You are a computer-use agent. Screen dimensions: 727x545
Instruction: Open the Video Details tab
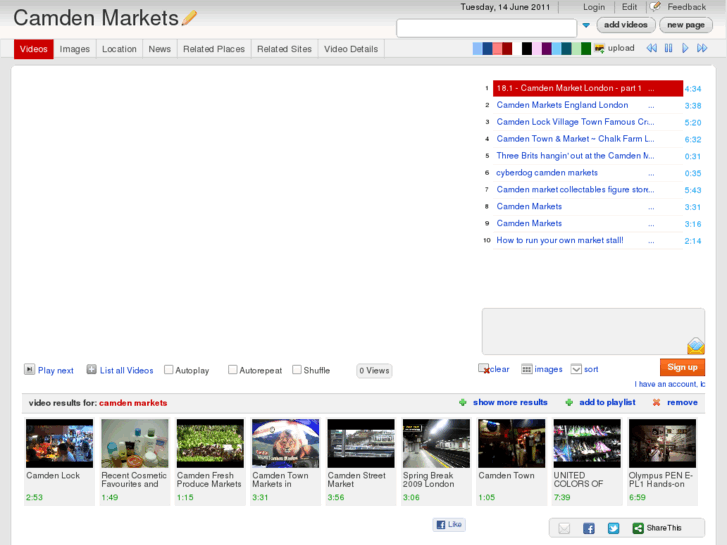pyautogui.click(x=351, y=49)
